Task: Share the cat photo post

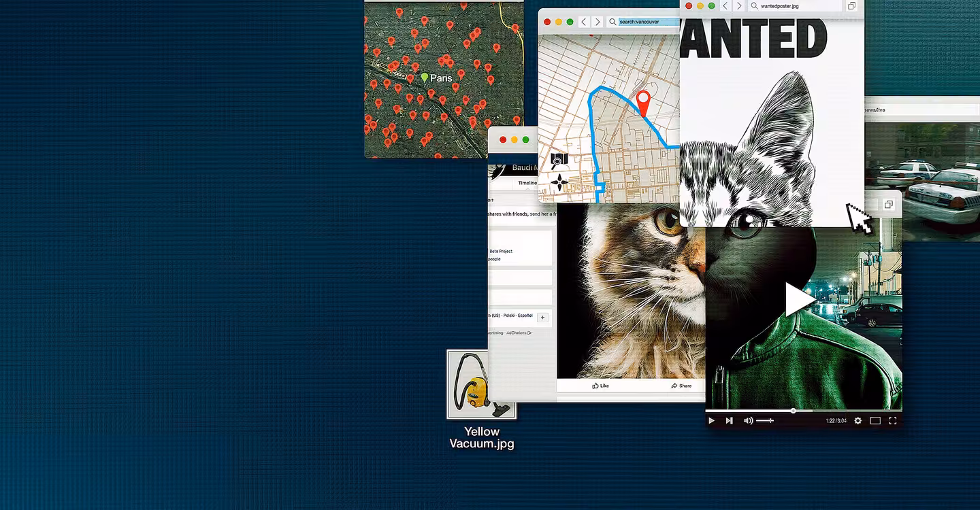Action: pos(681,386)
